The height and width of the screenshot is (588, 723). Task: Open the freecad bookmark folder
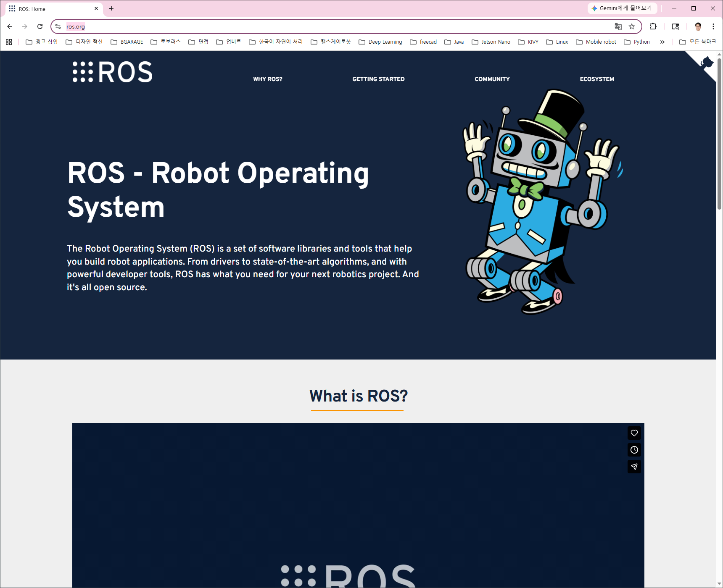point(423,42)
